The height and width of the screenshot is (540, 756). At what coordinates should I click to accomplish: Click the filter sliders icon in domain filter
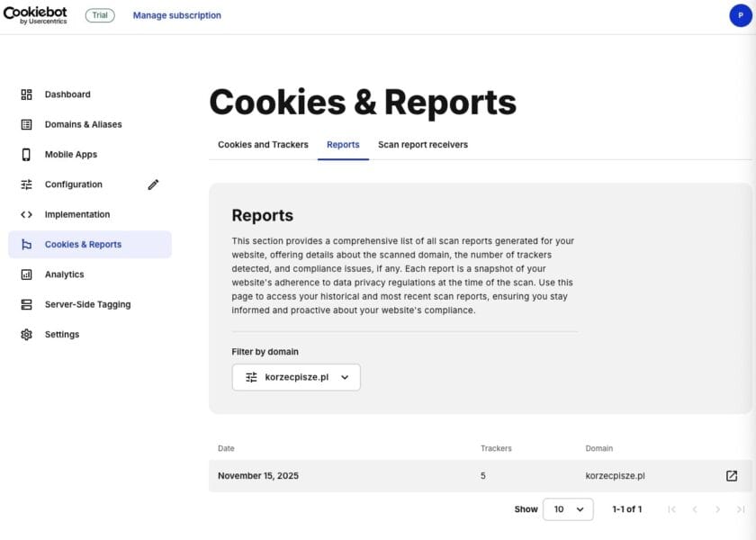(x=252, y=377)
